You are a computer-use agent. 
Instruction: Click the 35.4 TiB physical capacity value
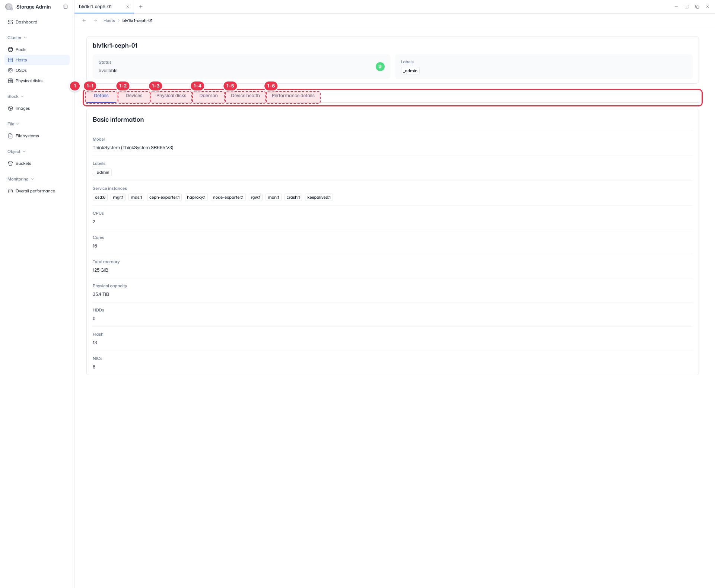pos(101,294)
